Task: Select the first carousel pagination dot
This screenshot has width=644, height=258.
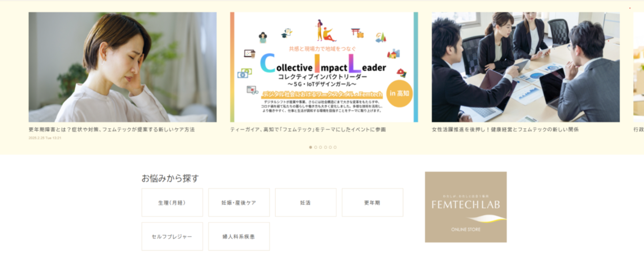Action: [311, 147]
